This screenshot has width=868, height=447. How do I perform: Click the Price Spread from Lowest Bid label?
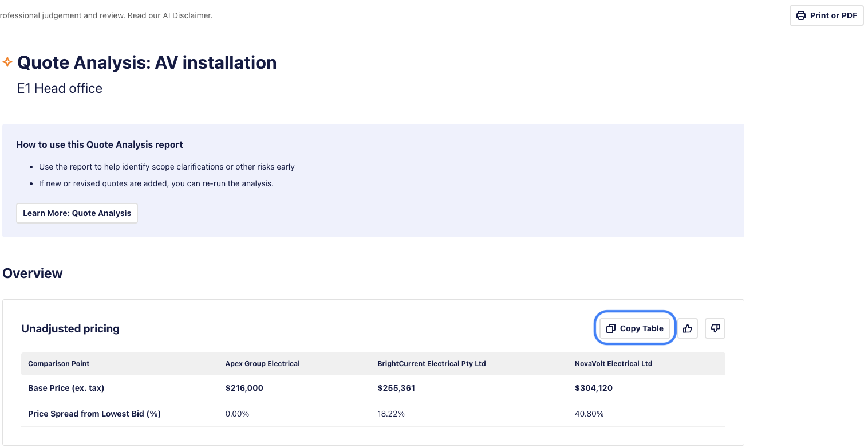(x=94, y=414)
